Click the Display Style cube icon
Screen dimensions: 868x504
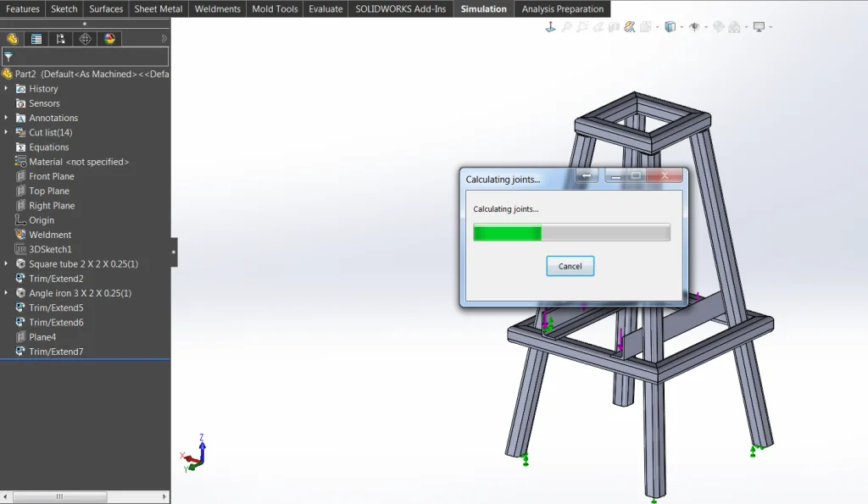click(x=670, y=27)
